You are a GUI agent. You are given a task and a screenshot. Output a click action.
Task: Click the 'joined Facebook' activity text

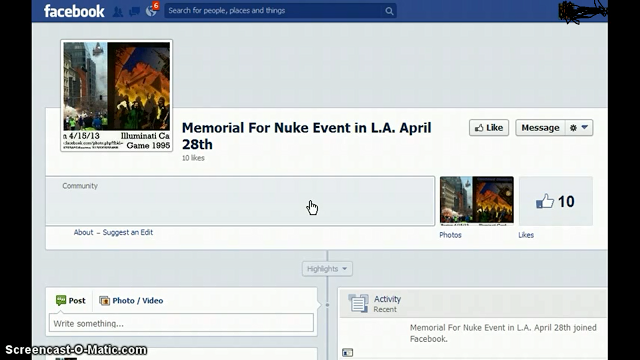pos(503,333)
